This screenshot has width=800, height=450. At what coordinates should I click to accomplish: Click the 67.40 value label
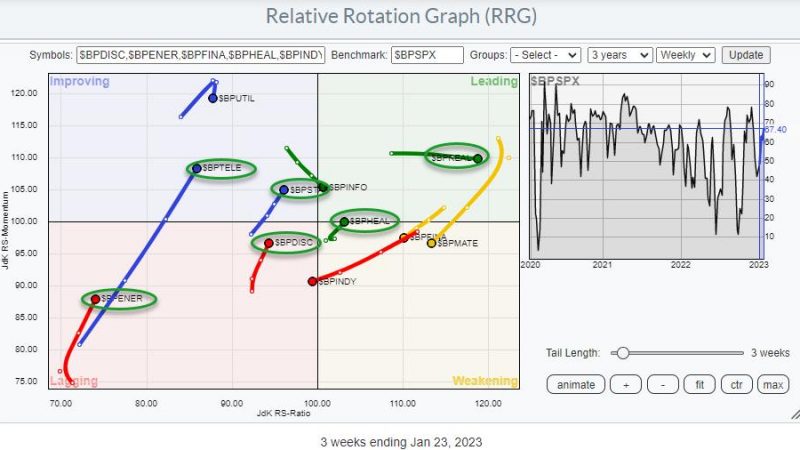776,130
